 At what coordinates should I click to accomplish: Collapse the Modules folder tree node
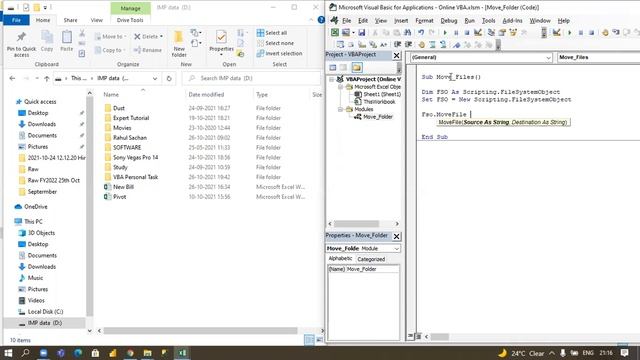pos(340,109)
